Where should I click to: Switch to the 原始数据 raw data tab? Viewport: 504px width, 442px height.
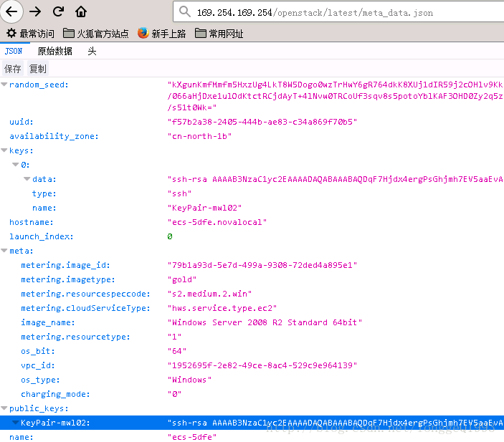[x=55, y=51]
